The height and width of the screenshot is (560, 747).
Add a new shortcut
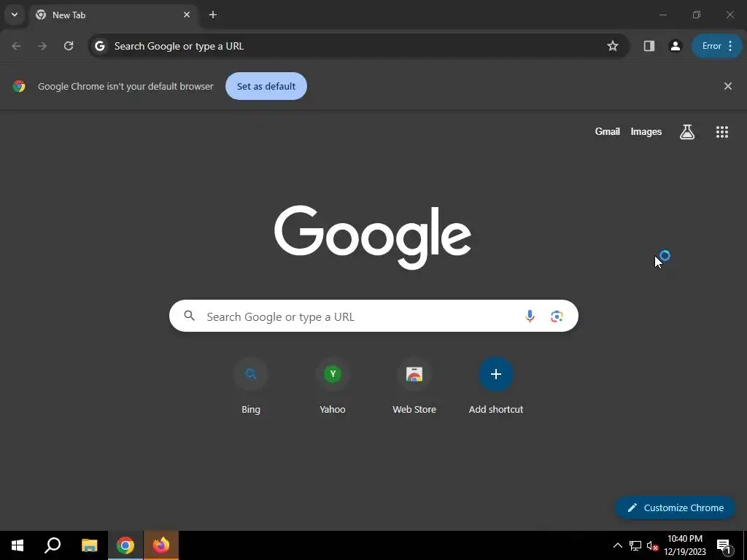tap(496, 386)
